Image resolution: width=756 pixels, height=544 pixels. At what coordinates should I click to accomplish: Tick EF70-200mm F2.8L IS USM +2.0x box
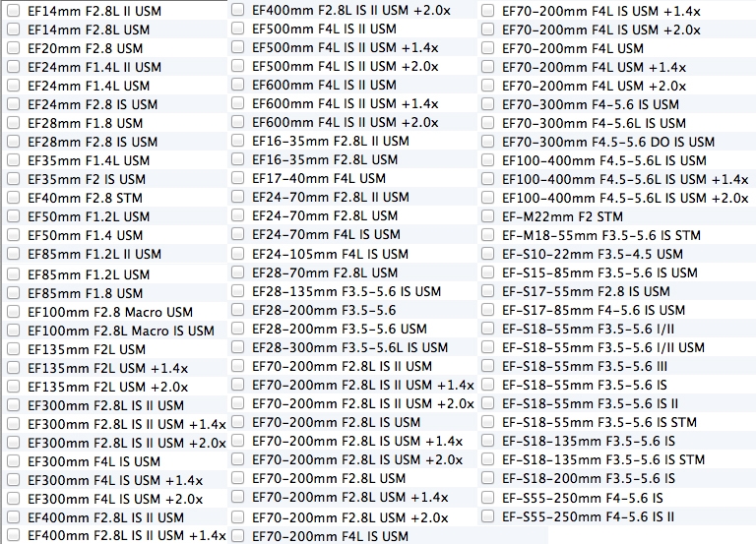237,459
